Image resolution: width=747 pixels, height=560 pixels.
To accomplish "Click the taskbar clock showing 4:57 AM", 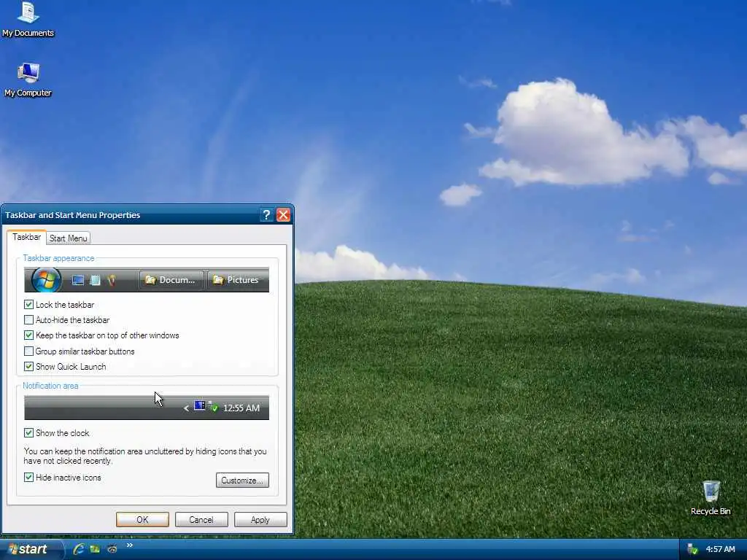I will tap(720, 550).
